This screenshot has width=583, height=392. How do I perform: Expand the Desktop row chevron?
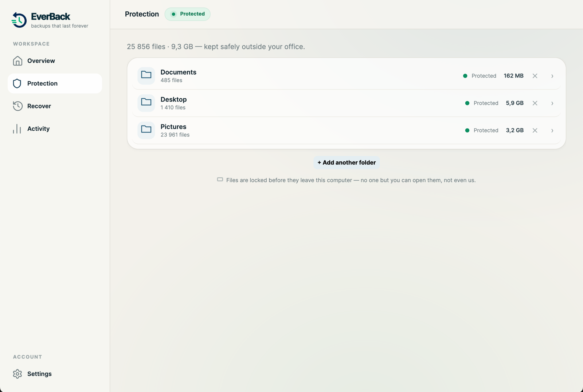pyautogui.click(x=552, y=103)
